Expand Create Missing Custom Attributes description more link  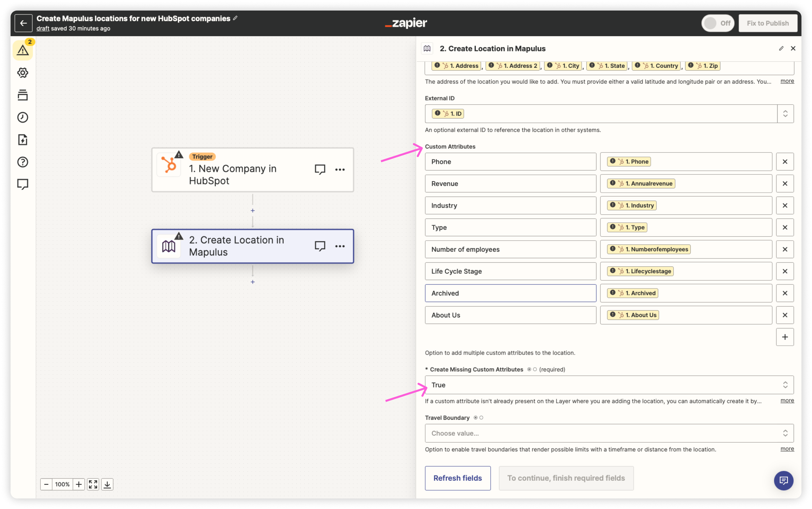(x=787, y=400)
